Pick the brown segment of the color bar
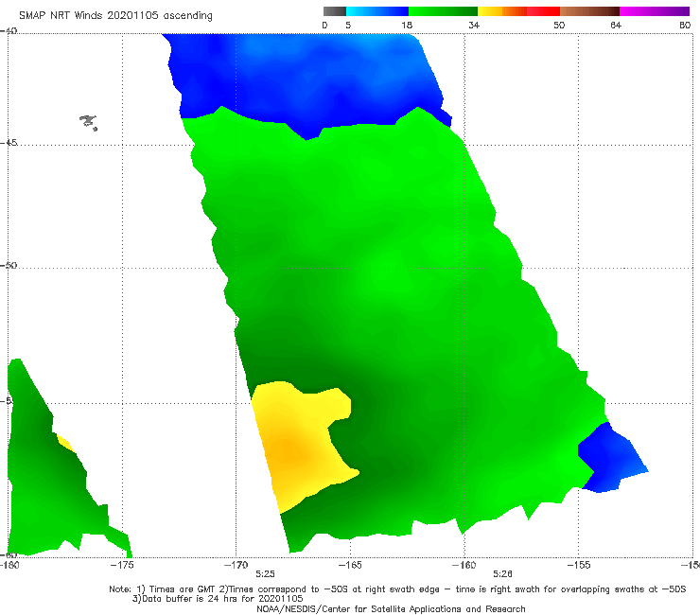The image size is (700, 615). [589, 11]
